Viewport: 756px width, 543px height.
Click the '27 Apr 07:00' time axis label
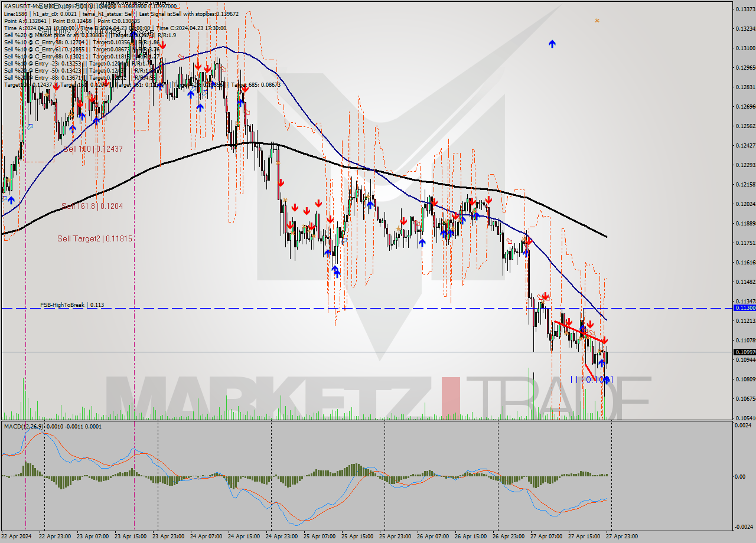pos(546,537)
